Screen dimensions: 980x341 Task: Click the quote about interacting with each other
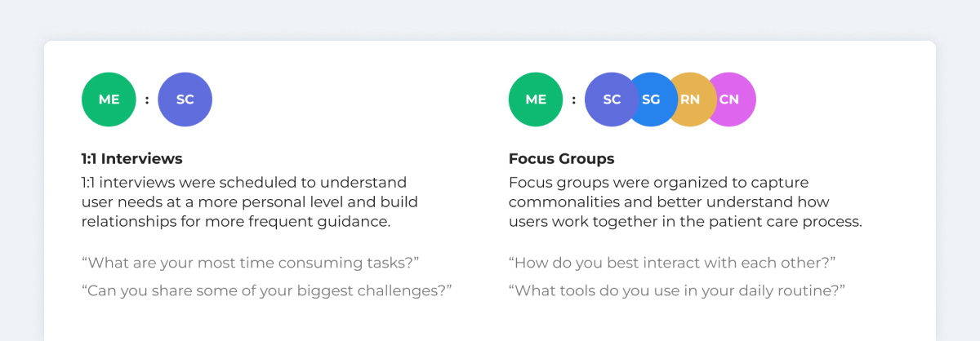pyautogui.click(x=672, y=263)
